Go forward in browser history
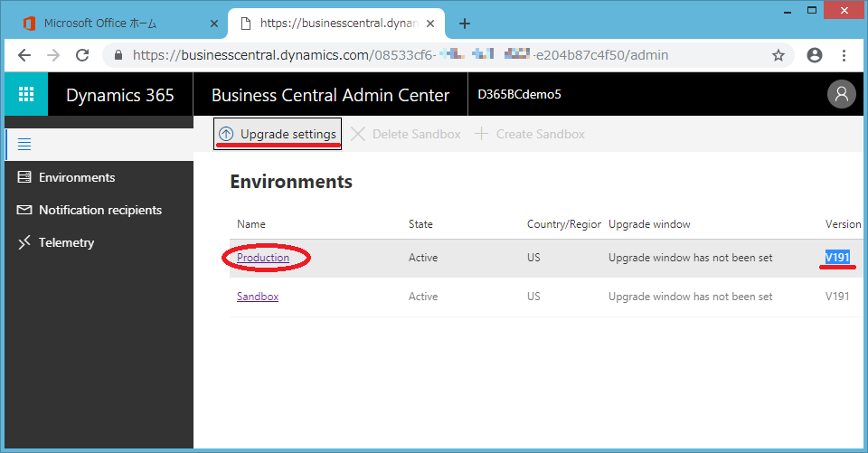The width and height of the screenshot is (868, 453). [53, 55]
